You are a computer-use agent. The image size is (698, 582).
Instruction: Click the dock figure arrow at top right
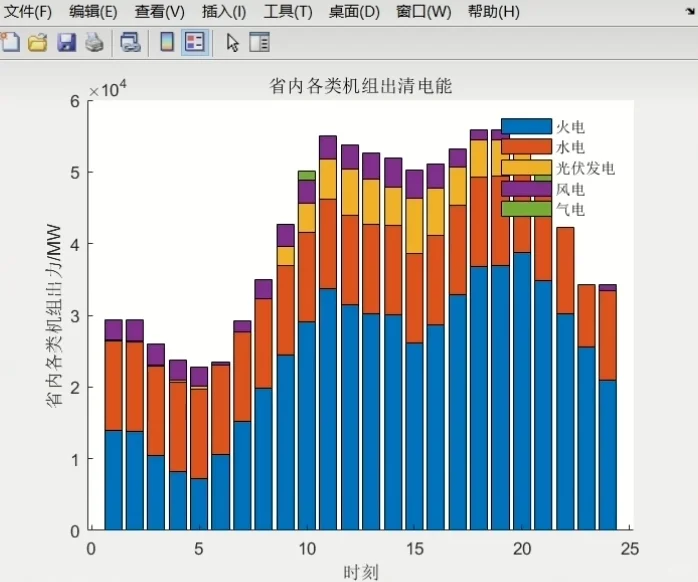(690, 11)
